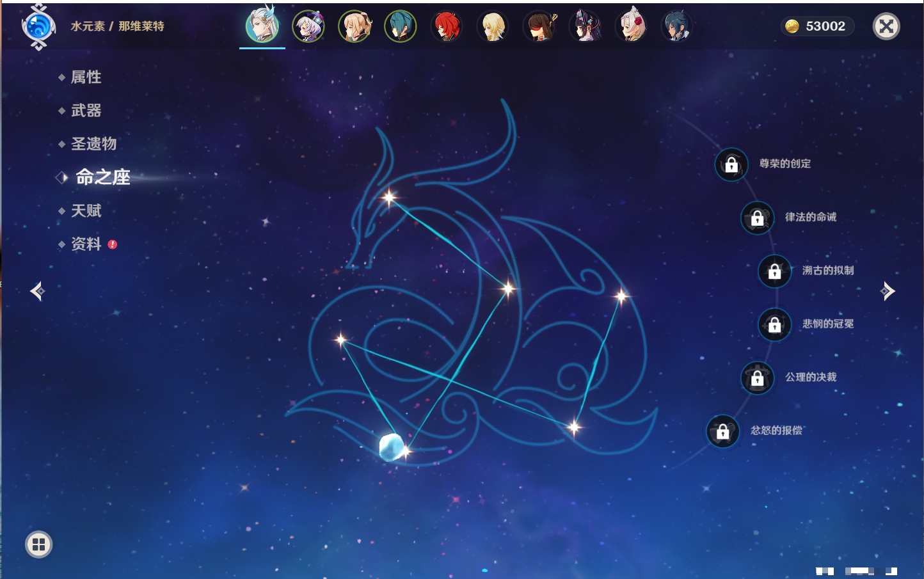Image resolution: width=924 pixels, height=579 pixels.
Task: Click the Mora balance showing 53002
Action: coord(816,26)
